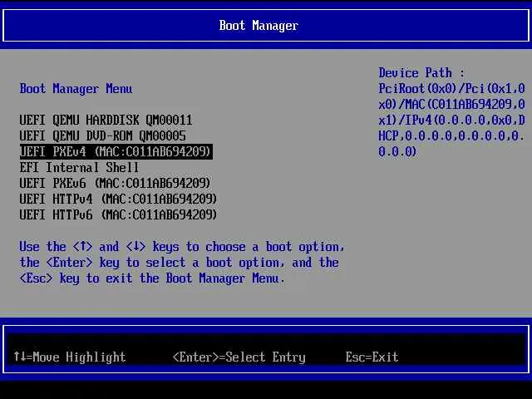The width and height of the screenshot is (532, 399).
Task: Click the Enter=Select Entry hint
Action: point(239,357)
